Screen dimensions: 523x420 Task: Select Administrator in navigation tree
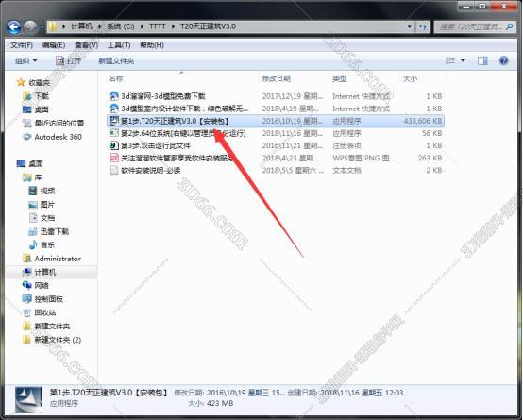(58, 259)
